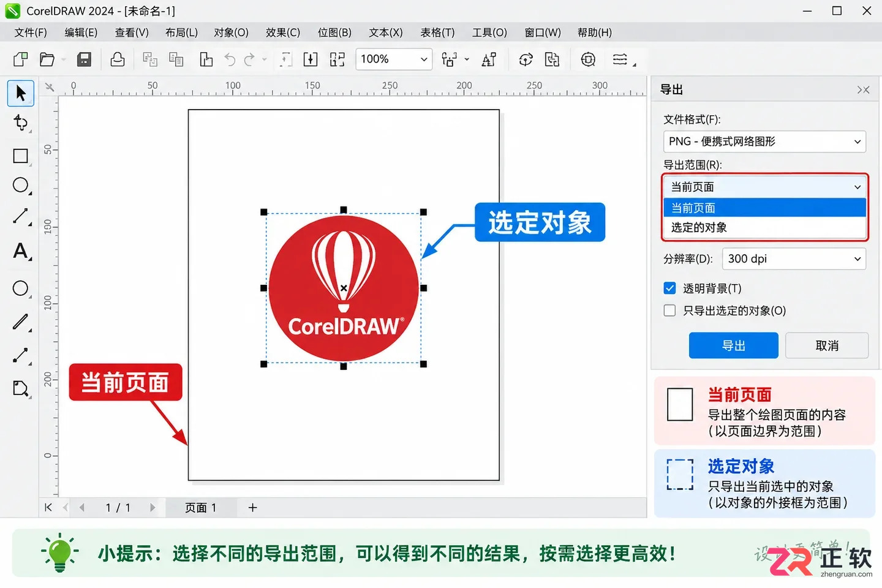Open the 文件格式 PNG dropdown
882x588 pixels.
(x=764, y=141)
